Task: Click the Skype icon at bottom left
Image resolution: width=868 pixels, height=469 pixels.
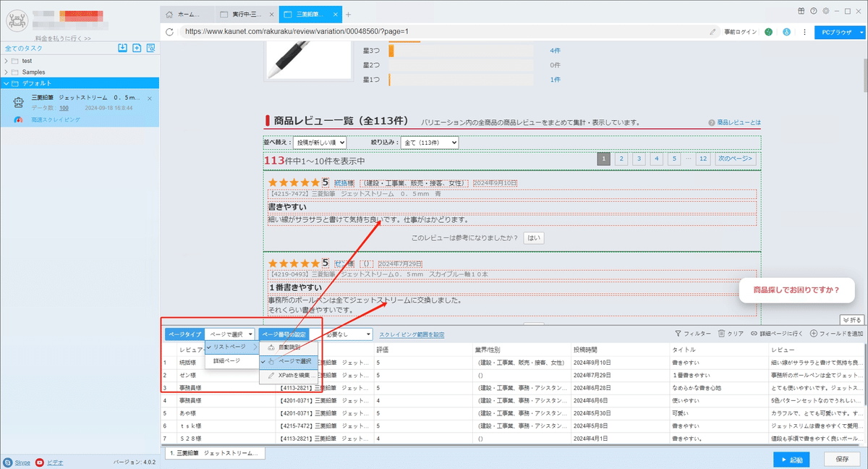Action: pos(7,462)
